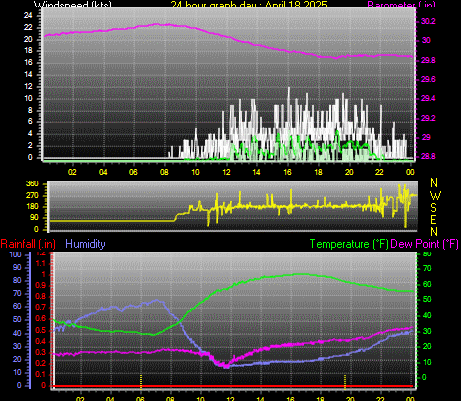
Task: Select the green Temperature (°F) legend label
Action: (349, 244)
